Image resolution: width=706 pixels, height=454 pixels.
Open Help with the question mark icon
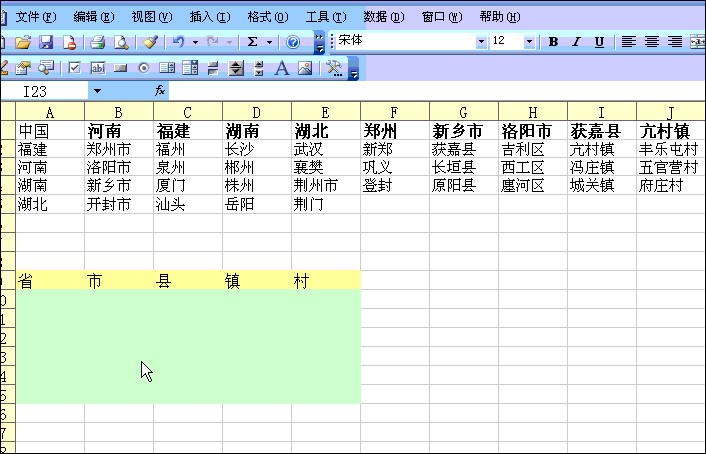(293, 42)
